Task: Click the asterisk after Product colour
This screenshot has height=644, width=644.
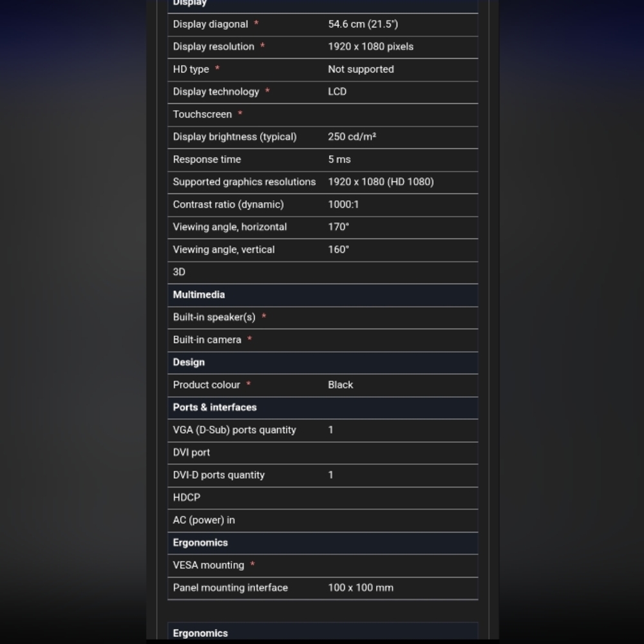Action: pos(249,384)
